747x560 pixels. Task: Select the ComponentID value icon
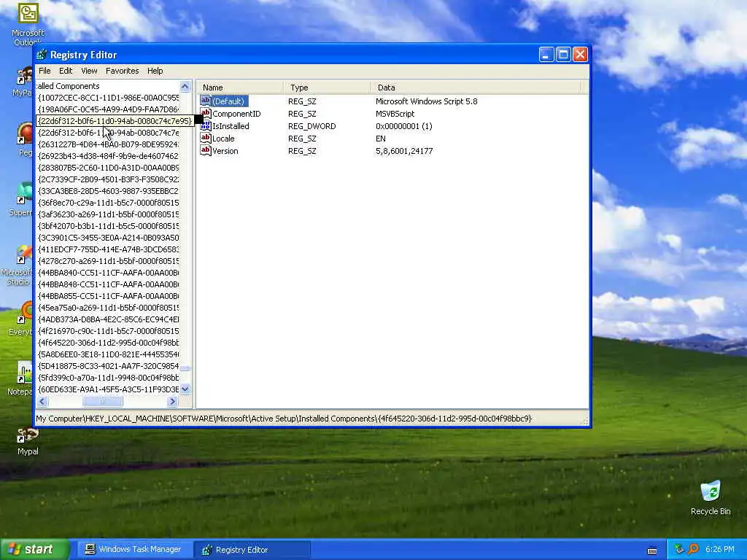[205, 113]
